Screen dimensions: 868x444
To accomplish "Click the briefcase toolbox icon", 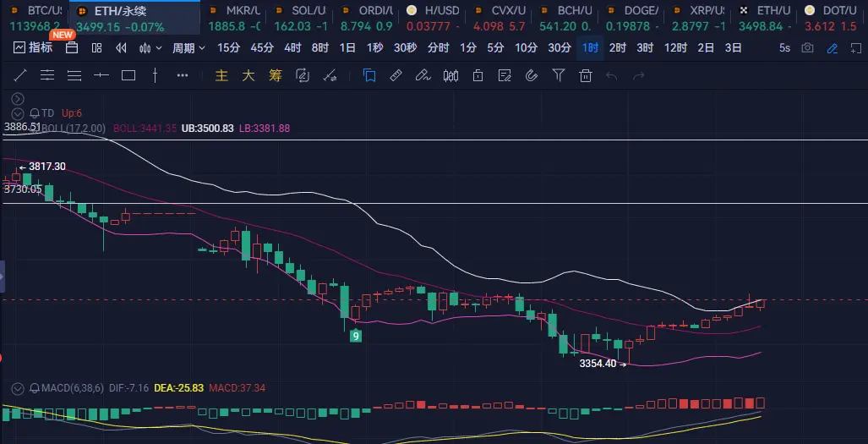I will pyautogui.click(x=71, y=47).
